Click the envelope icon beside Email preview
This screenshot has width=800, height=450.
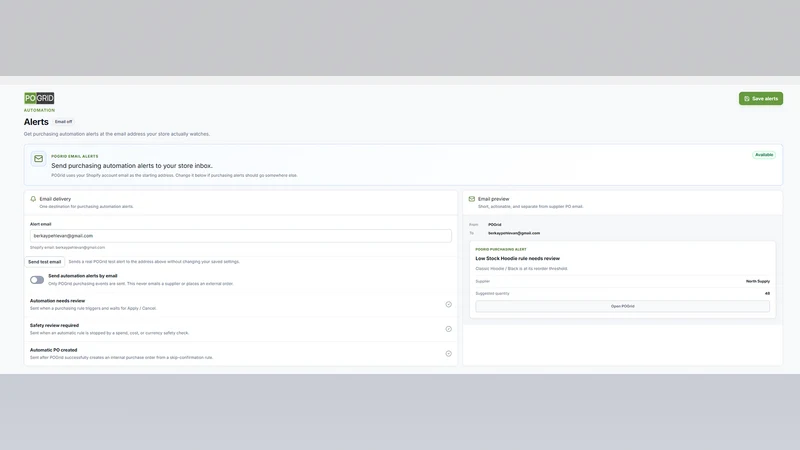[471, 199]
